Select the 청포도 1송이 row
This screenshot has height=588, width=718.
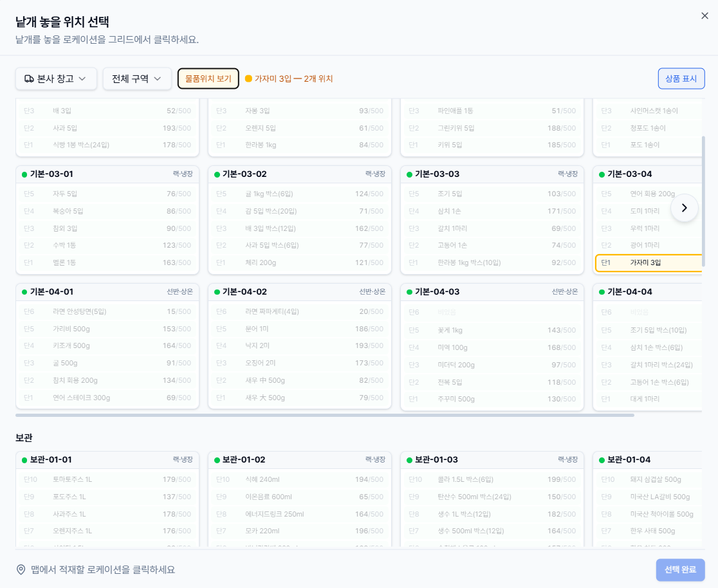point(649,128)
